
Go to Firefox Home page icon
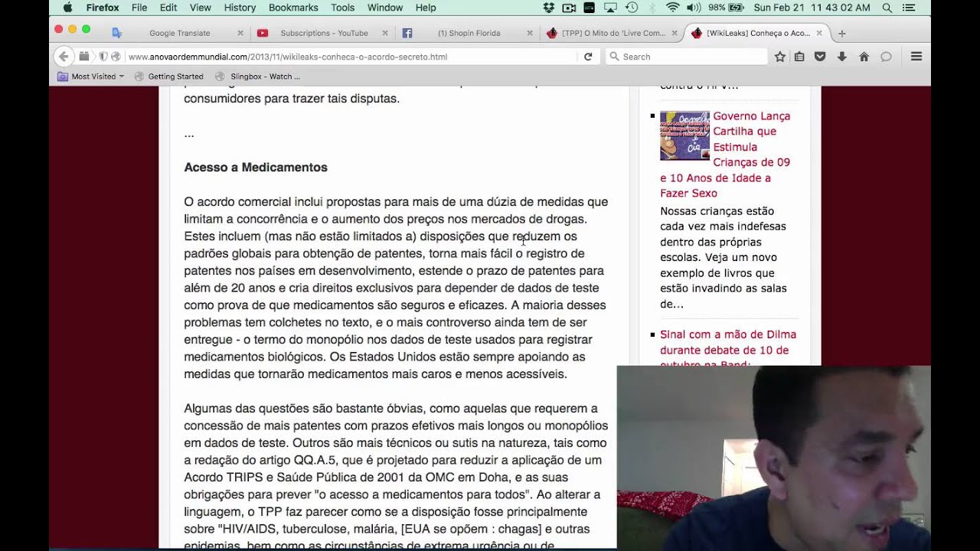[864, 57]
